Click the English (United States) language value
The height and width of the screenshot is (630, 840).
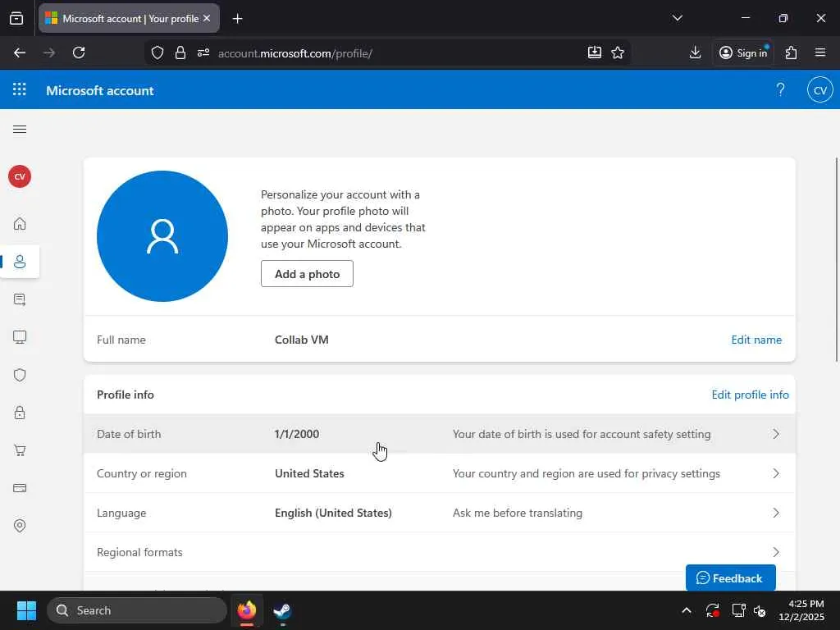(x=333, y=513)
